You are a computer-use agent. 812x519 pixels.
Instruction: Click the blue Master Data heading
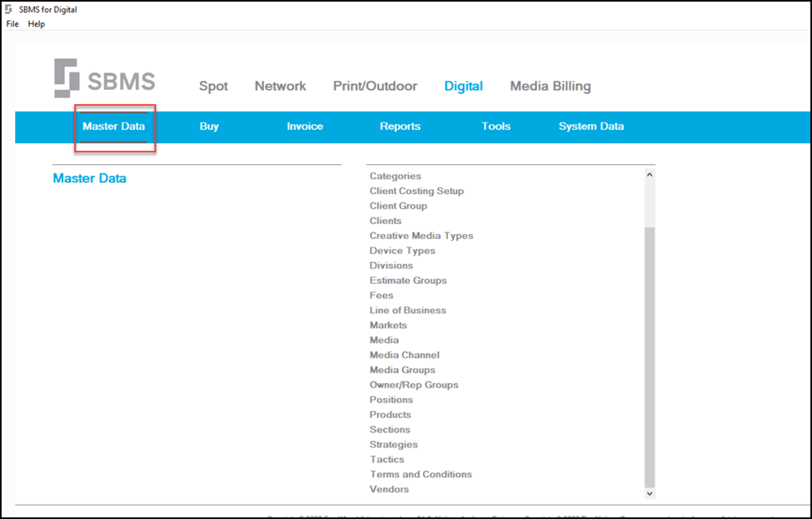[x=90, y=178]
